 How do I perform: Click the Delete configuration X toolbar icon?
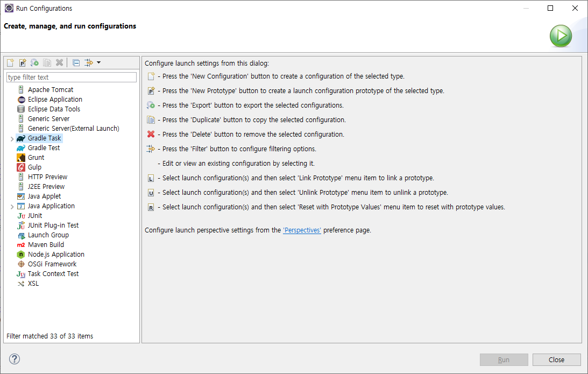tap(59, 62)
